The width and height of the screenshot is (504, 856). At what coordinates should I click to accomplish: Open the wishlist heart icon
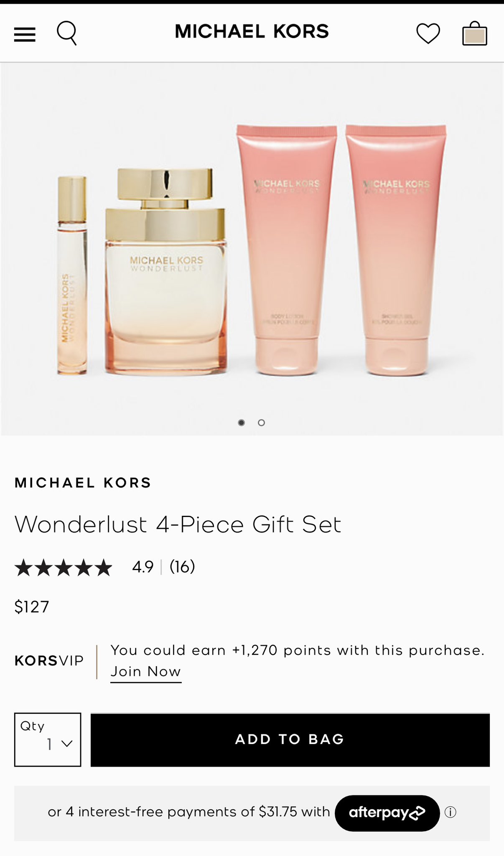tap(428, 33)
